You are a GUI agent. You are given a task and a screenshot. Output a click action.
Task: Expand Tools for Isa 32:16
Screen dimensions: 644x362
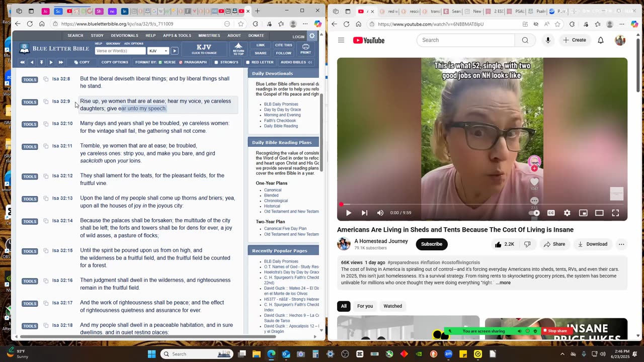click(x=30, y=281)
